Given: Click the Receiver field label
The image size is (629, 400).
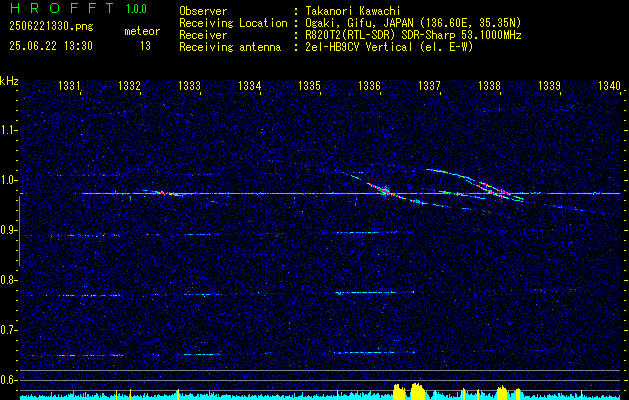Looking at the screenshot, I should click(203, 35).
